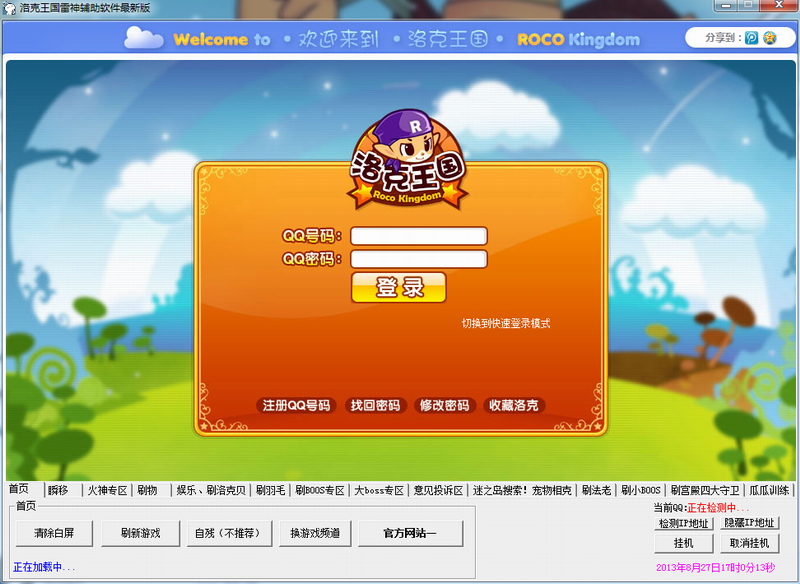Image resolution: width=800 pixels, height=584 pixels.
Task: Click the 隐藏IP地址 button
Action: 749,523
